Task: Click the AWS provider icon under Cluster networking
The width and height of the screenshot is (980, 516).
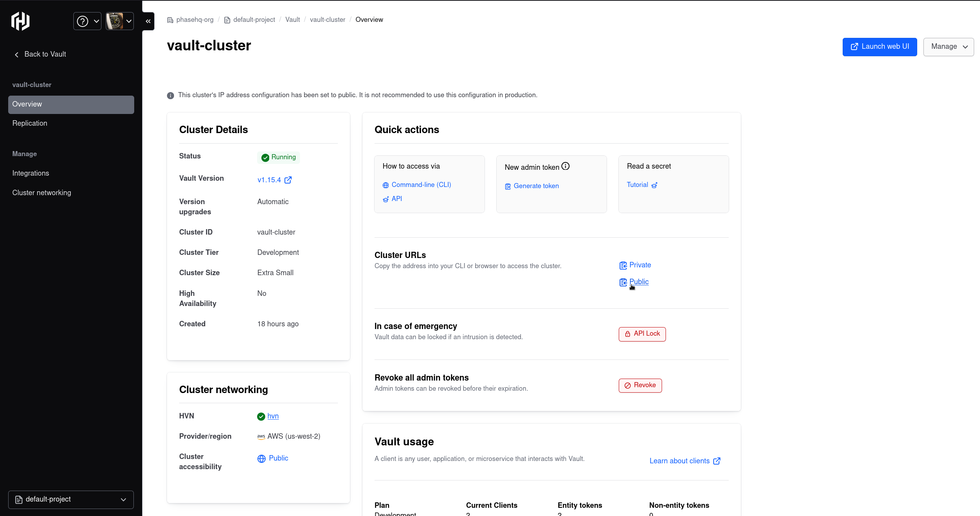Action: (x=261, y=436)
